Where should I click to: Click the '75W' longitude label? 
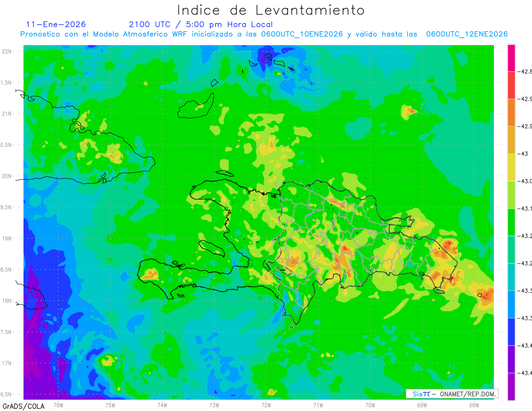coord(110,405)
